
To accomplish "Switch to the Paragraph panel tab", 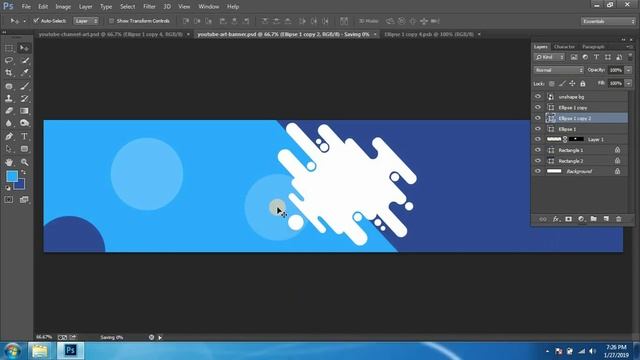I will click(593, 47).
